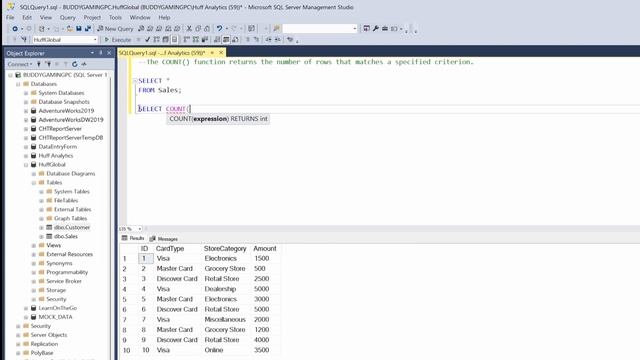
Task: Click the Amount cell 1500
Action: pyautogui.click(x=261, y=258)
